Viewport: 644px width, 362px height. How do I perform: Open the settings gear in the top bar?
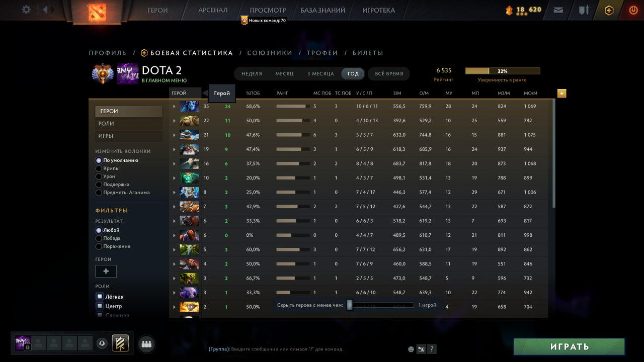point(26,10)
